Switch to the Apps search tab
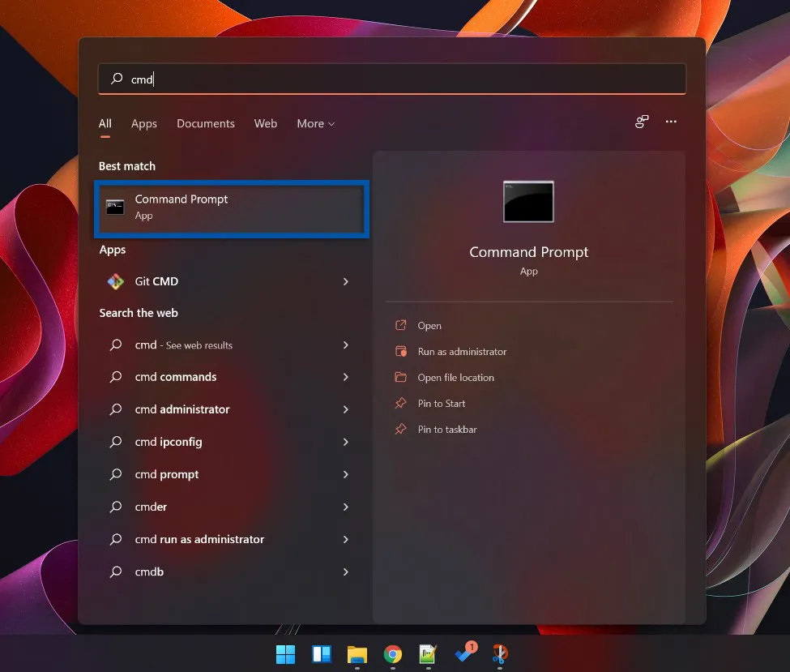Image resolution: width=790 pixels, height=672 pixels. (x=143, y=123)
